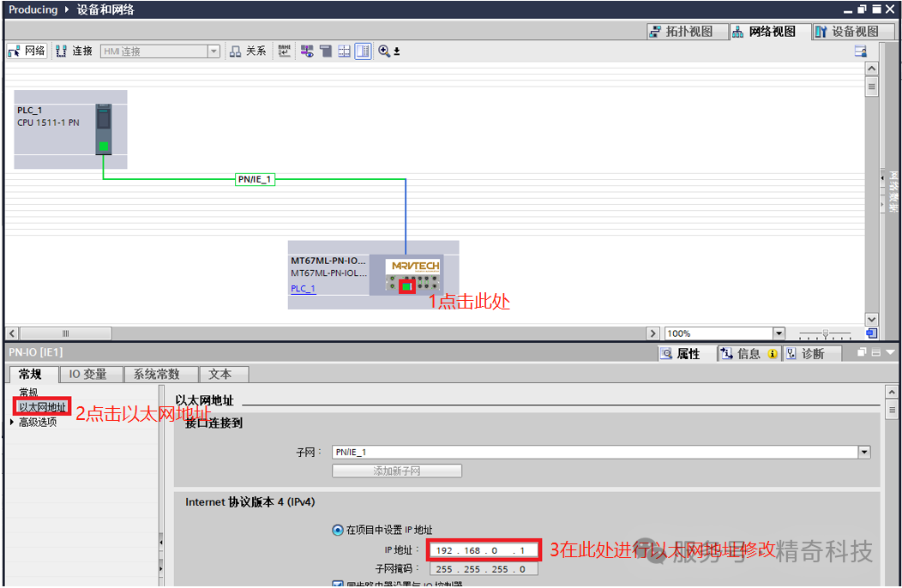
Task: Toggle the IO controller router sync checkbox
Action: click(337, 585)
